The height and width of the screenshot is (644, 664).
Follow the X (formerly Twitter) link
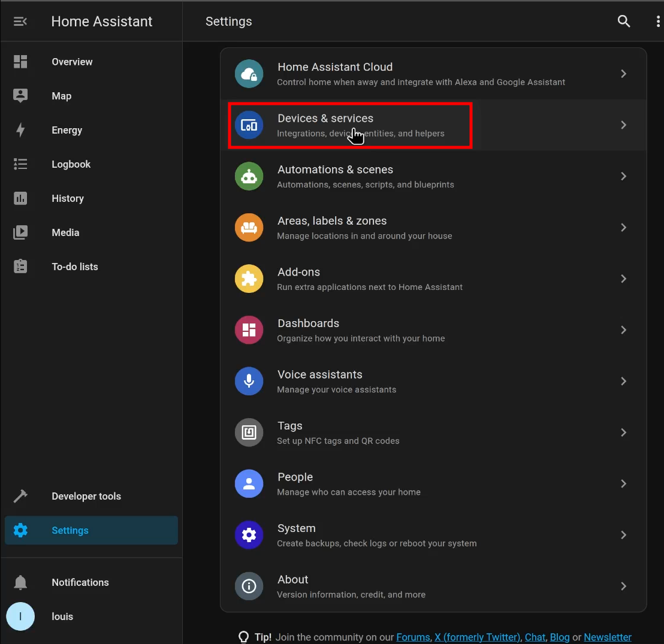477,637
